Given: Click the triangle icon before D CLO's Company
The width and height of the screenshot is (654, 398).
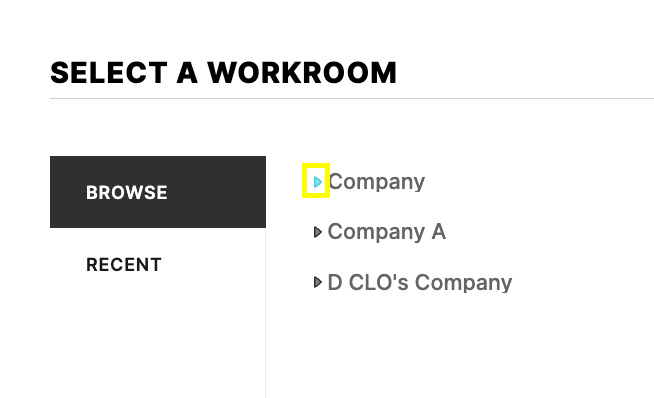Looking at the screenshot, I should (x=318, y=282).
